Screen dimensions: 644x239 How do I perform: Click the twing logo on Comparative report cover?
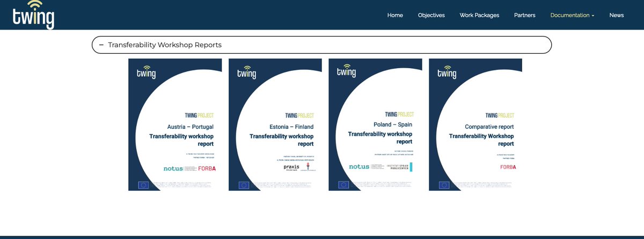[x=447, y=71]
